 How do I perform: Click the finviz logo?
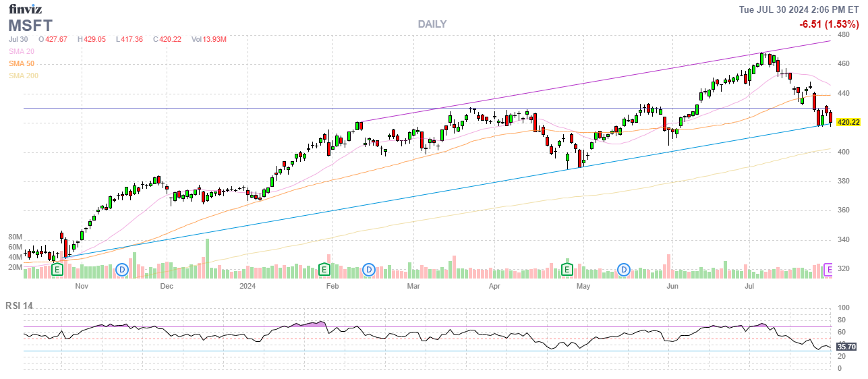pos(24,9)
